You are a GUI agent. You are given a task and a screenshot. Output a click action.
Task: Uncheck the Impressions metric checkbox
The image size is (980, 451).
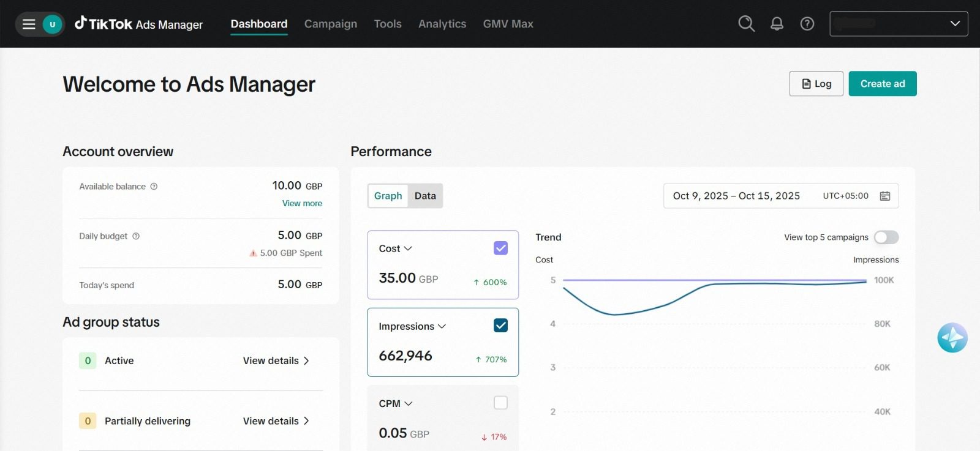(500, 326)
